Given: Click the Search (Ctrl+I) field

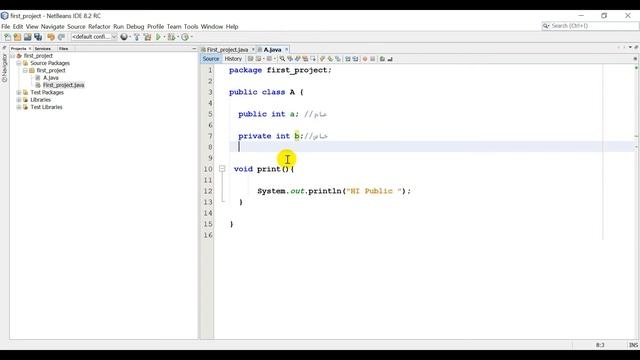Looking at the screenshot, I should click(590, 26).
